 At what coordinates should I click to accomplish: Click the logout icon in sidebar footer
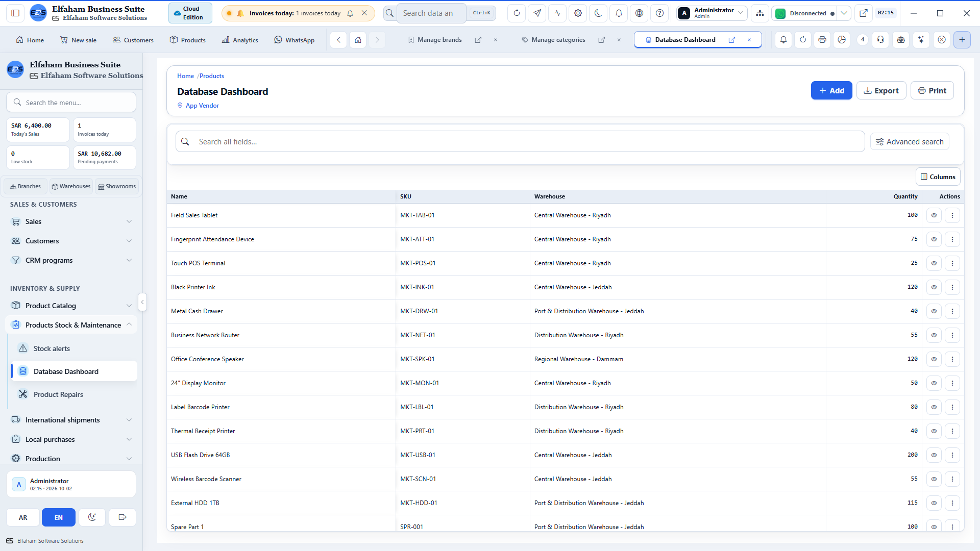tap(122, 517)
